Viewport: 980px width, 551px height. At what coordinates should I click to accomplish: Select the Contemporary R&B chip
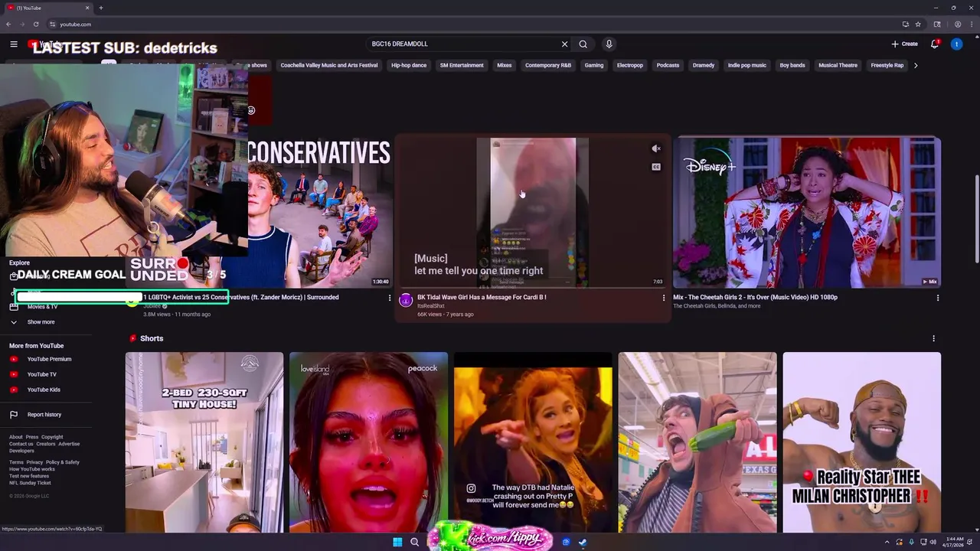pos(548,65)
